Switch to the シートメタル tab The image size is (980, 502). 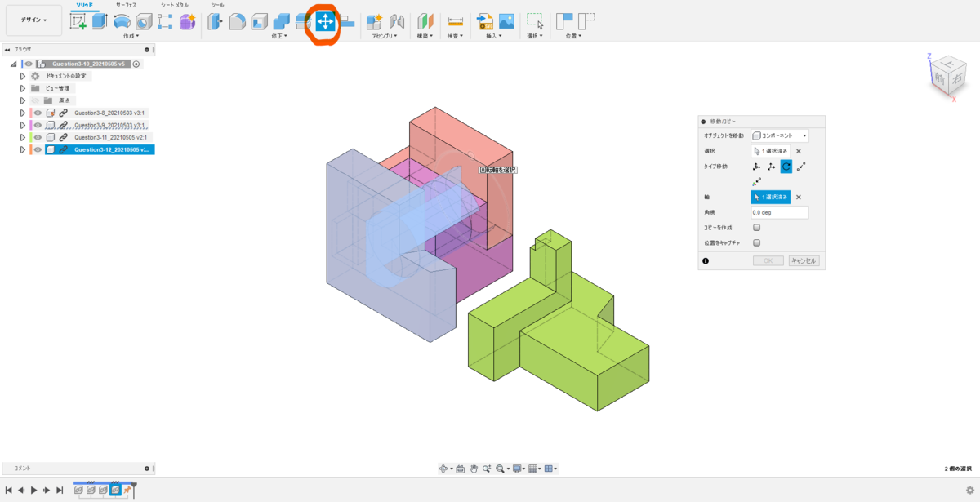click(174, 5)
